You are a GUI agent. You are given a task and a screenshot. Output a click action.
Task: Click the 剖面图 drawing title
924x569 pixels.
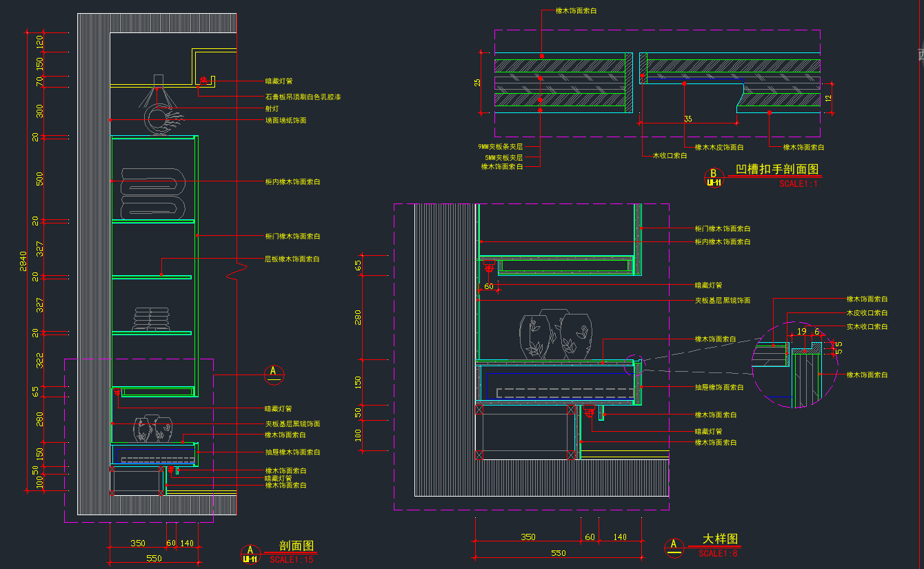tap(297, 546)
